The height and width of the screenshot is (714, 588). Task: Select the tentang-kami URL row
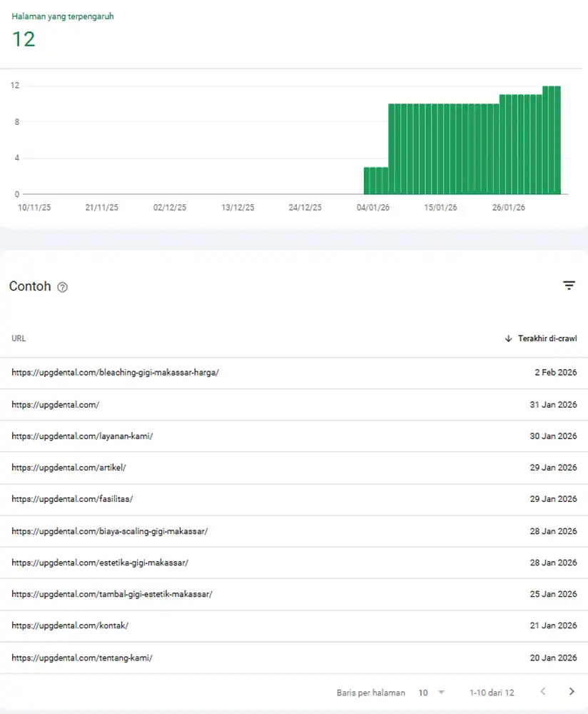(294, 658)
